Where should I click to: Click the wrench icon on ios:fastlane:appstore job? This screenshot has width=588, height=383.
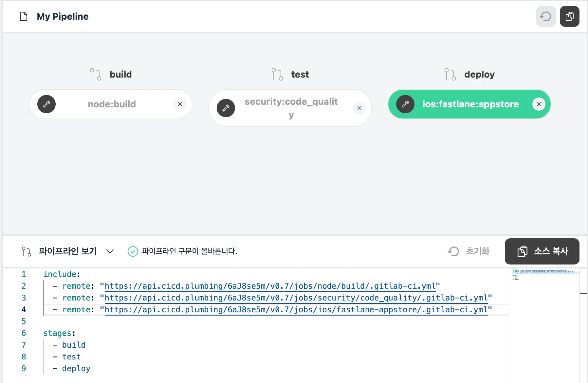(x=405, y=104)
